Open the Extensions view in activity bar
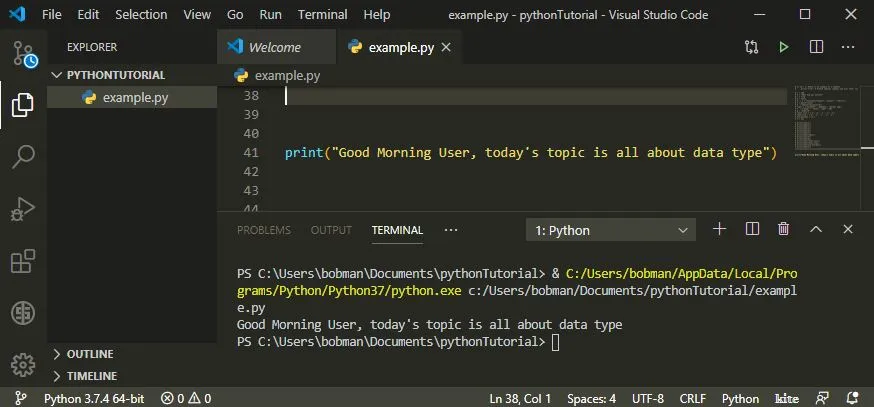 pyautogui.click(x=23, y=260)
